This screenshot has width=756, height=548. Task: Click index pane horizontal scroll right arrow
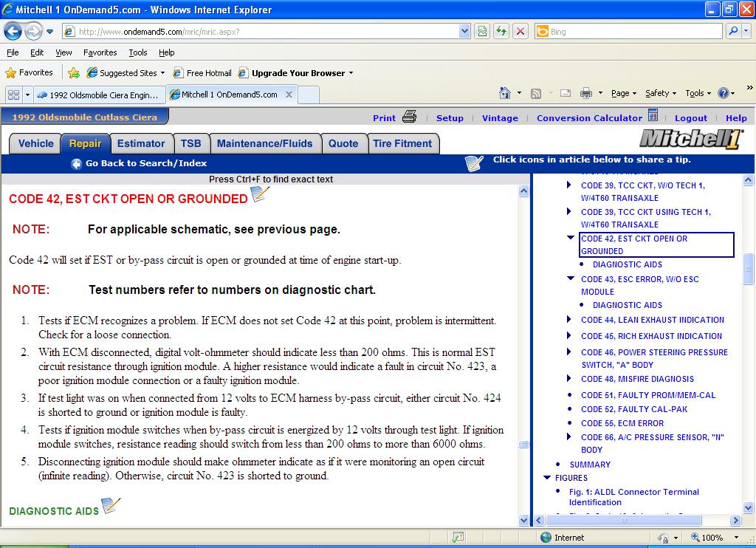coord(735,520)
